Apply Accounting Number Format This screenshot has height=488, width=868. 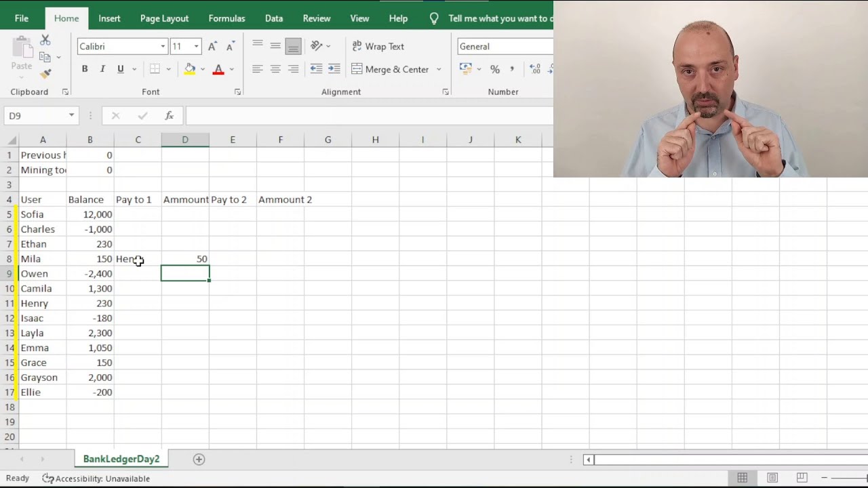pyautogui.click(x=465, y=69)
